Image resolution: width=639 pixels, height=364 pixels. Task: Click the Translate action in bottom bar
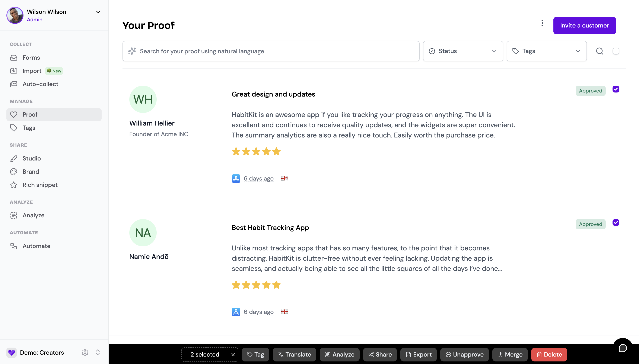tap(294, 354)
